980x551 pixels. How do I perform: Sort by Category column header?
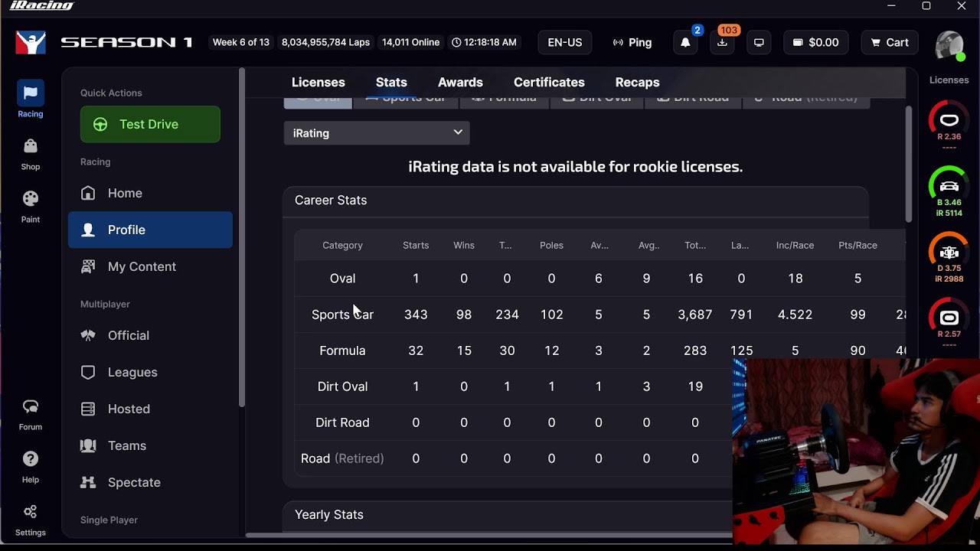click(x=342, y=246)
